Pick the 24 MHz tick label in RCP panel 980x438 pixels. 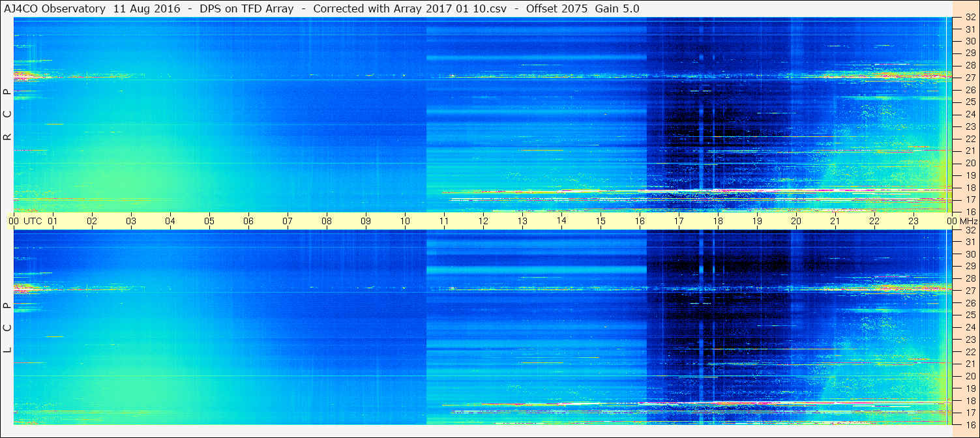(970, 115)
